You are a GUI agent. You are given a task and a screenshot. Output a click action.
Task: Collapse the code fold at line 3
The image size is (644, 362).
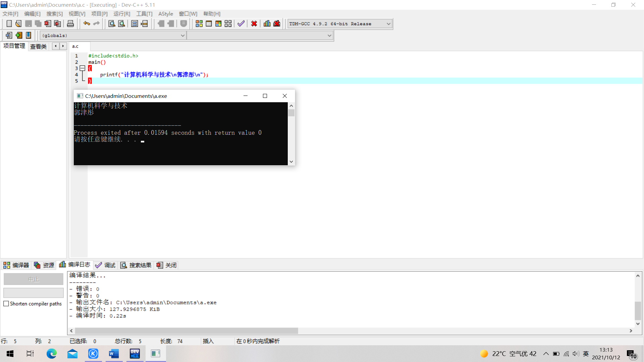(82, 68)
